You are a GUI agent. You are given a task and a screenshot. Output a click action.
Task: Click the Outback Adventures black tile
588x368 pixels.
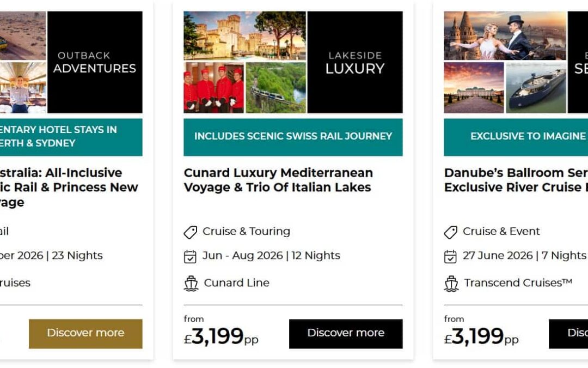coord(95,62)
